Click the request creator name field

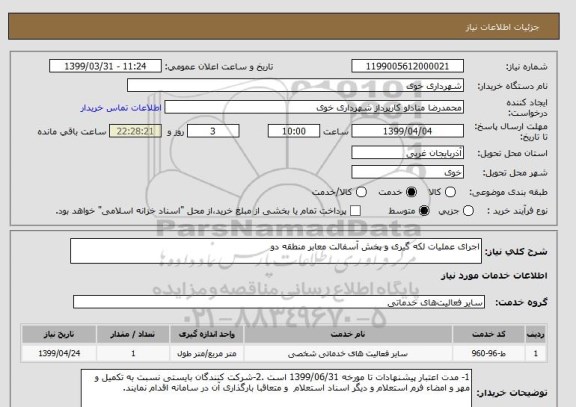(314, 107)
